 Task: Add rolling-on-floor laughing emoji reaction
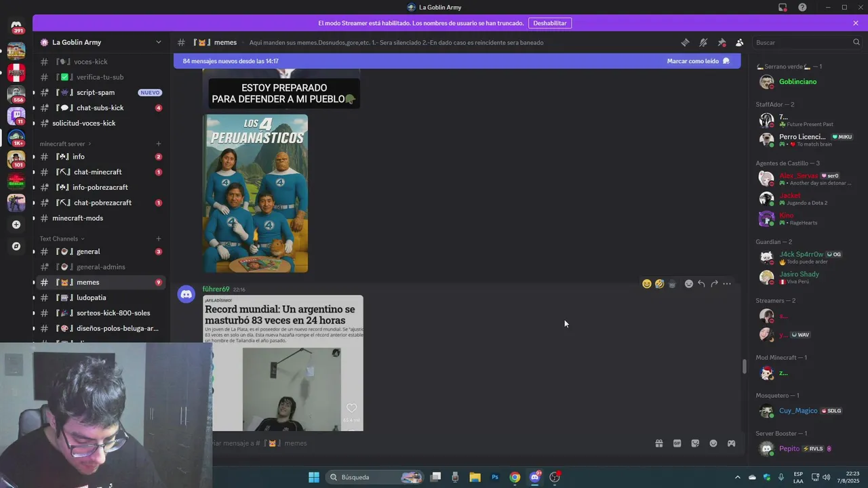click(x=659, y=284)
